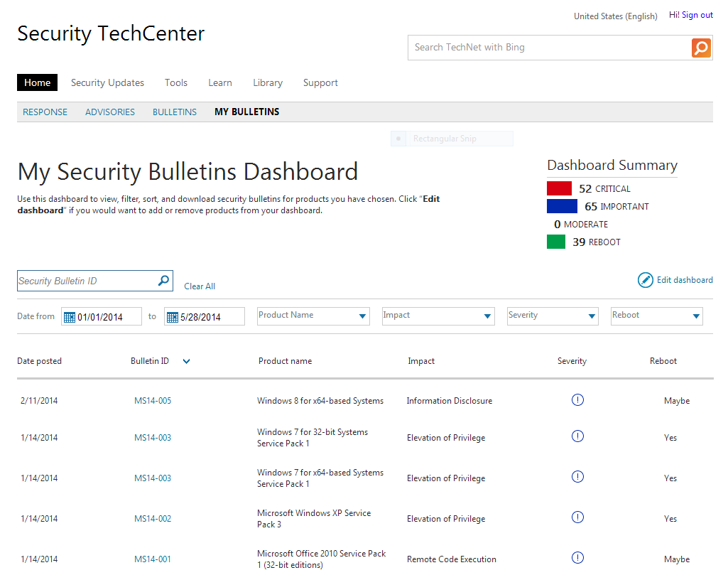The height and width of the screenshot is (575, 728).
Task: Click 'Remote Code Execution' impact cell
Action: [x=451, y=559]
